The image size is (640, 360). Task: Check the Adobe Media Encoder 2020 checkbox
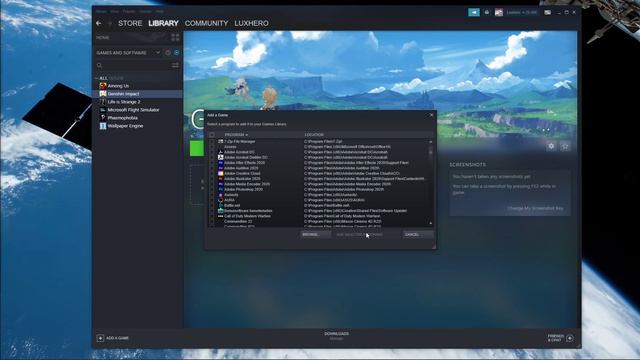(212, 184)
